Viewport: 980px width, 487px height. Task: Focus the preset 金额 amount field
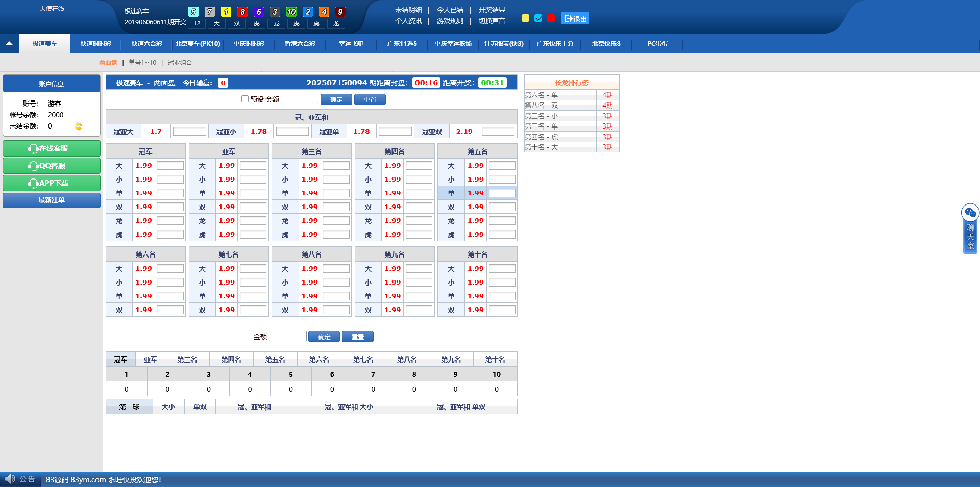click(300, 99)
